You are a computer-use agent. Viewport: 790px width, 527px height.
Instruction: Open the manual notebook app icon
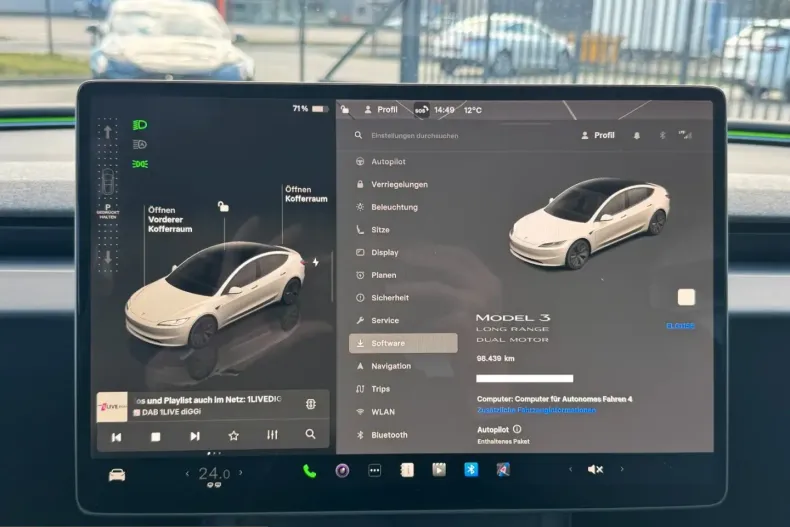tap(407, 470)
